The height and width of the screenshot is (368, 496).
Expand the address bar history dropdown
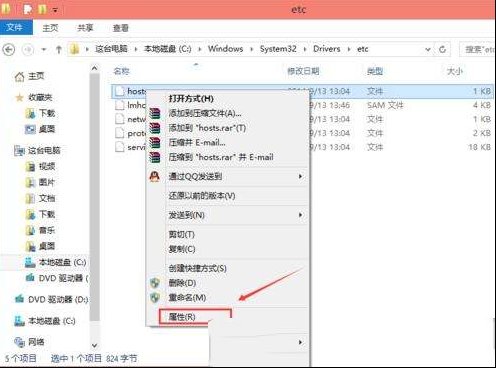point(428,50)
